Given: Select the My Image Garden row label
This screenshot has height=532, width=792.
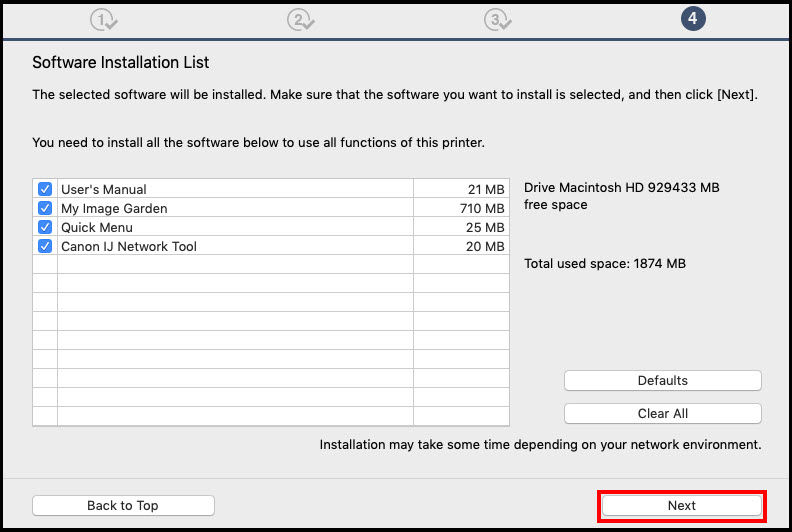Looking at the screenshot, I should 114,208.
